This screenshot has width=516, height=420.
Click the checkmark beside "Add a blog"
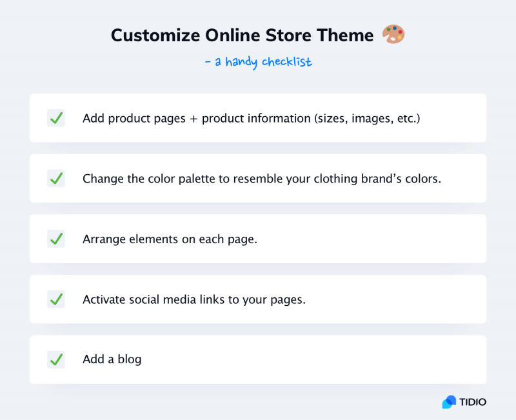point(56,359)
